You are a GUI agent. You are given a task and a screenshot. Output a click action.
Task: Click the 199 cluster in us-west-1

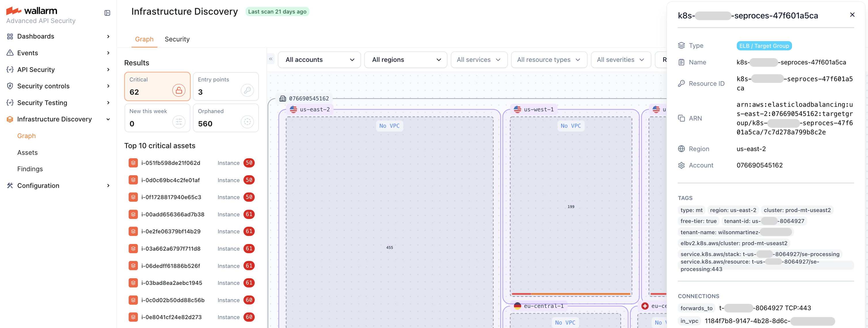point(571,207)
